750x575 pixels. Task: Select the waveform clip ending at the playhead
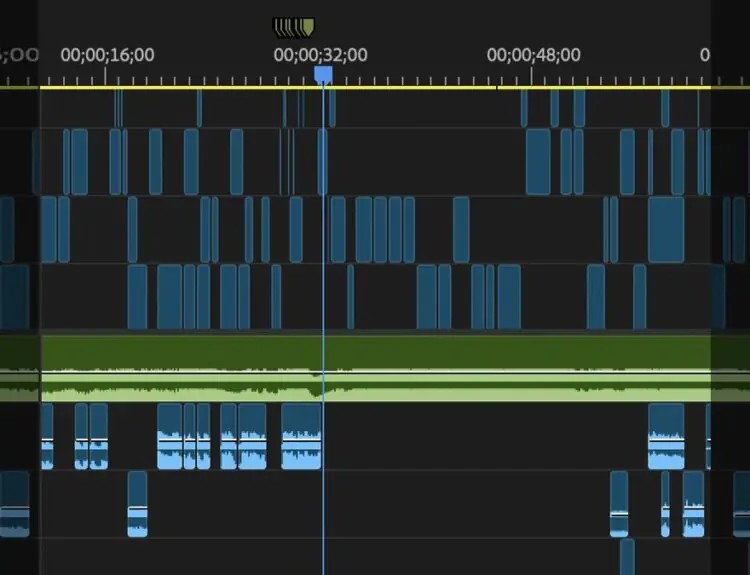coord(301,436)
